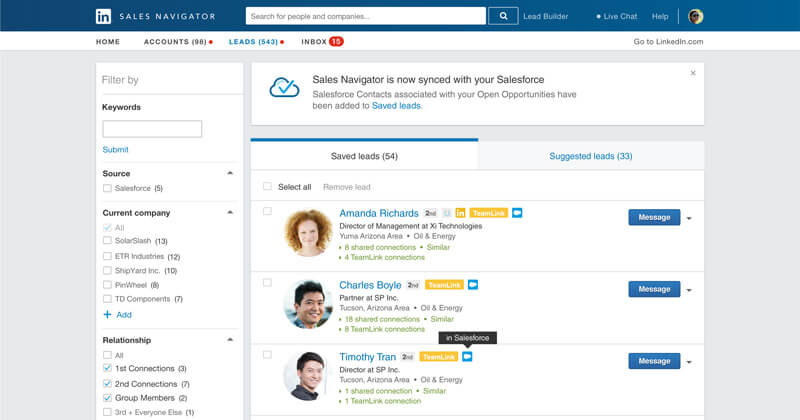Click Charles Boyle's 2nd degree badge

[413, 285]
